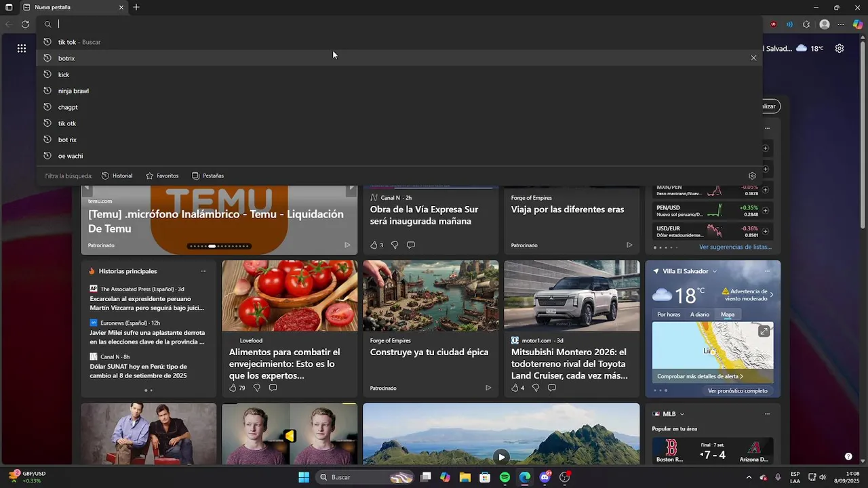Open the Temu micrófono inalámbrico ad
Viewport: 868px width, 488px height.
point(216,221)
